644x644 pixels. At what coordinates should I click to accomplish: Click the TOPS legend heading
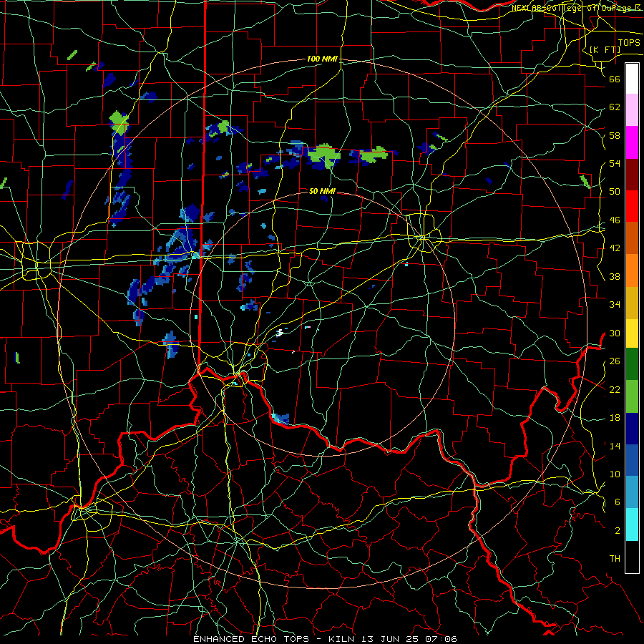[x=629, y=43]
